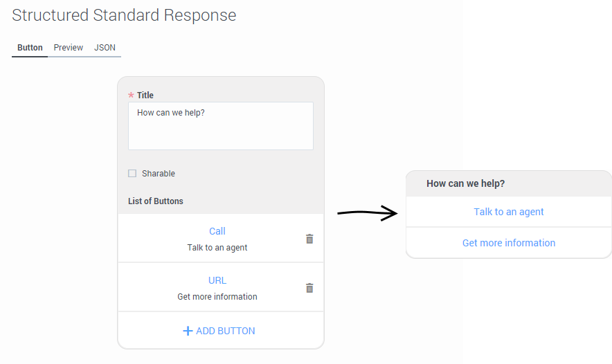Viewport: 612px width, 364px height.
Task: Click 'Get more information' link in preview card
Action: 509,243
